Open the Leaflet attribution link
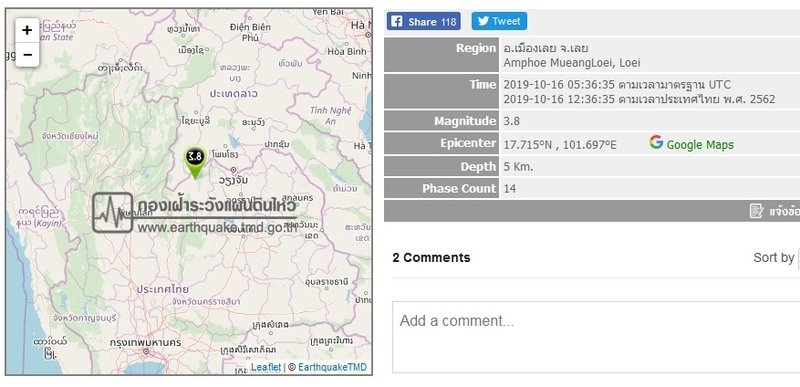The image size is (800, 387). pos(266,367)
